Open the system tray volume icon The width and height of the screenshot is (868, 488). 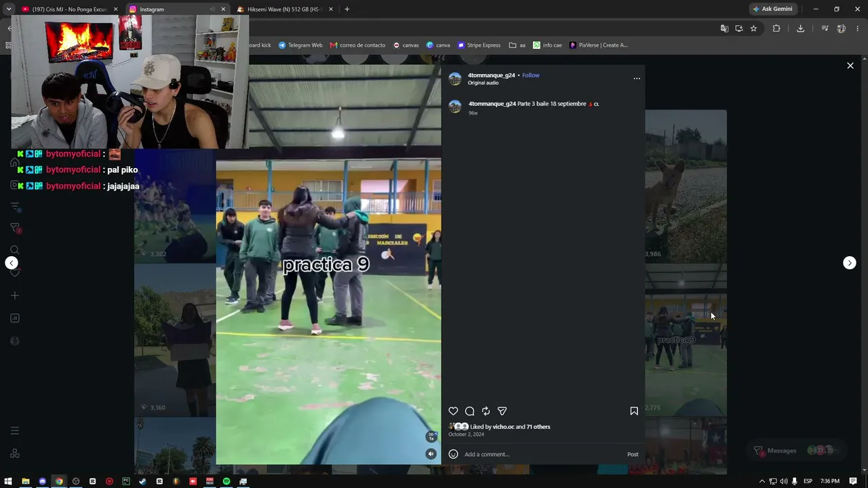click(783, 481)
